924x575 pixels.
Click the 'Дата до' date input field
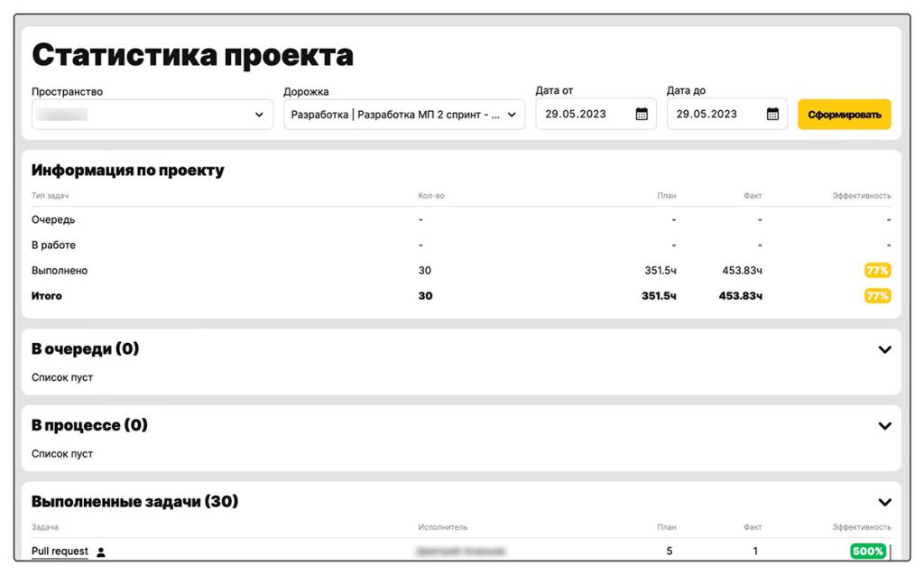click(716, 115)
